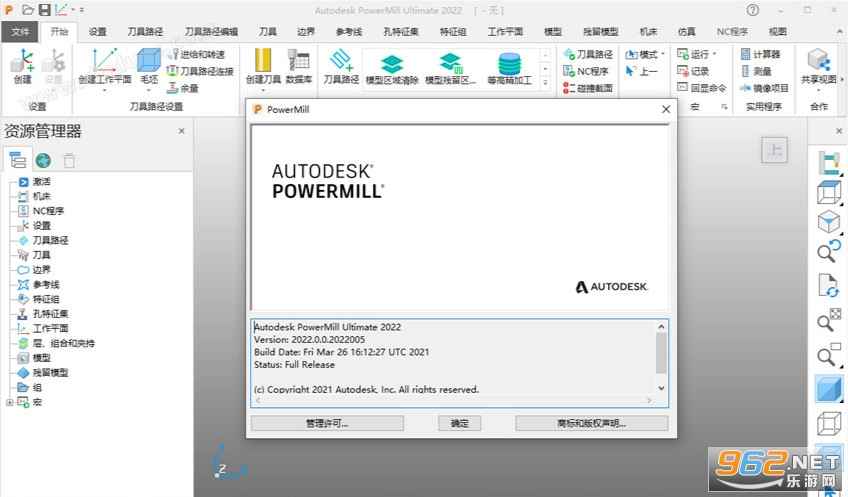The width and height of the screenshot is (848, 497).
Task: Open Toolpath Connections (刀具路径连接)
Action: click(x=200, y=71)
